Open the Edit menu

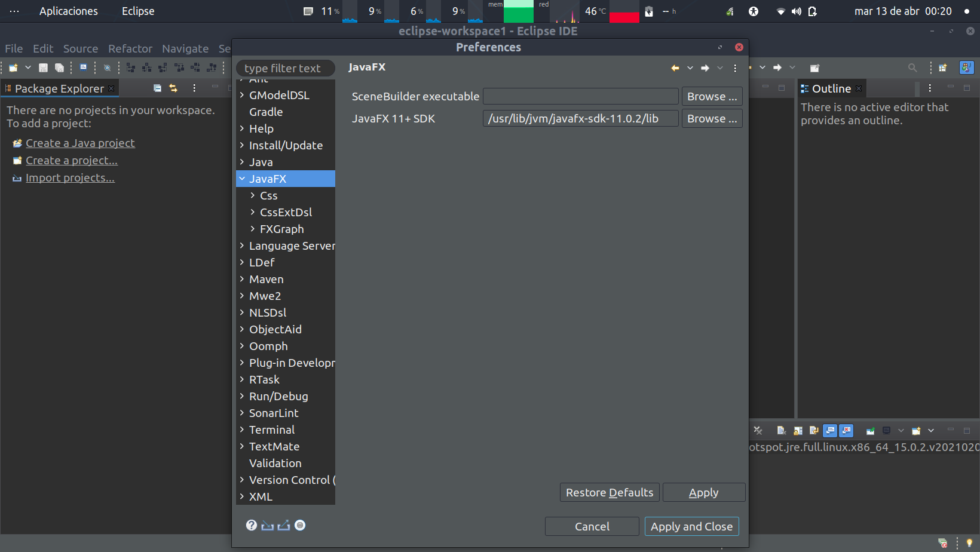43,48
